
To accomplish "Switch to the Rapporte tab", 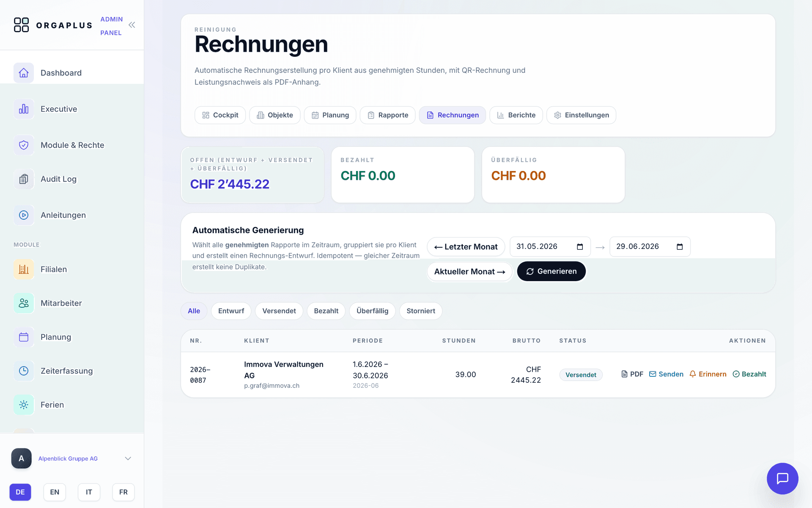I will point(387,115).
